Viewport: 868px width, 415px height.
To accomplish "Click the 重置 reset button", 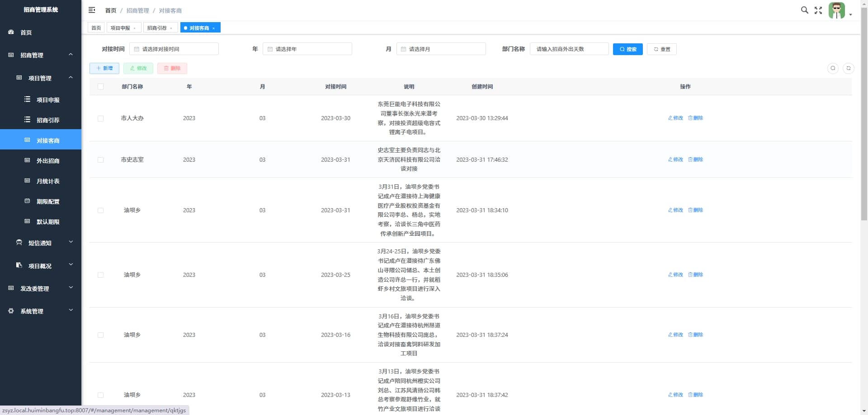I will click(x=662, y=49).
